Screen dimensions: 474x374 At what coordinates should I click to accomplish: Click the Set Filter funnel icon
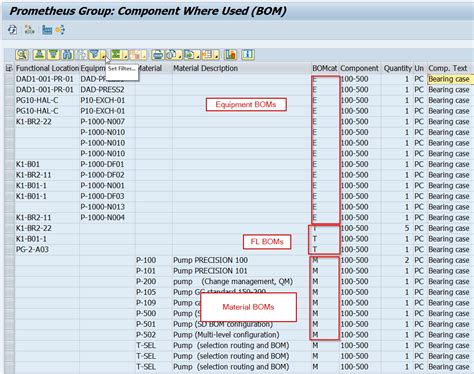coord(95,55)
